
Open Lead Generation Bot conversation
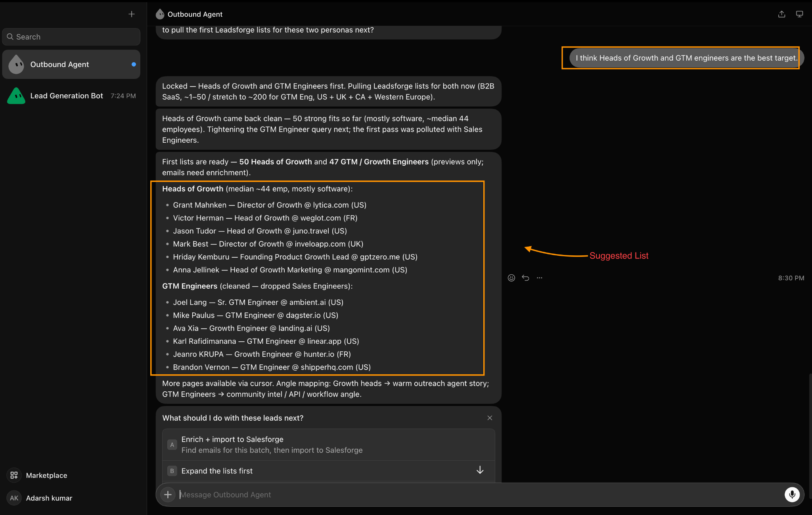71,96
